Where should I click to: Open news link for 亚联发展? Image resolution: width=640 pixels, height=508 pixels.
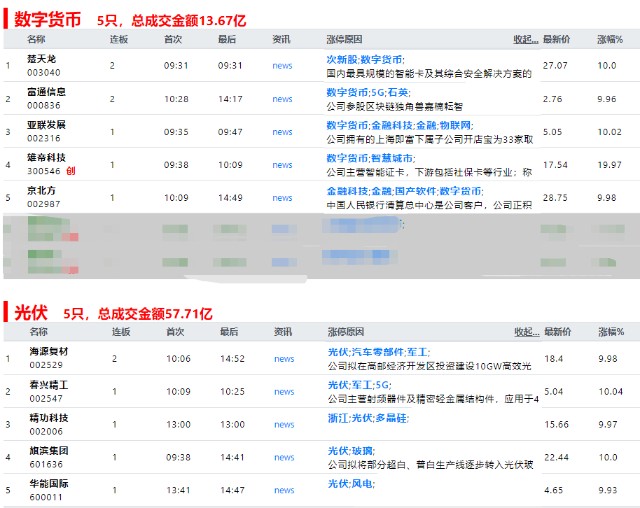pos(282,132)
